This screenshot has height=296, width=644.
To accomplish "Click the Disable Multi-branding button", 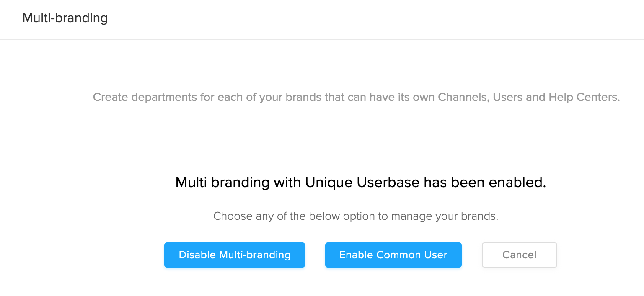I will point(234,255).
